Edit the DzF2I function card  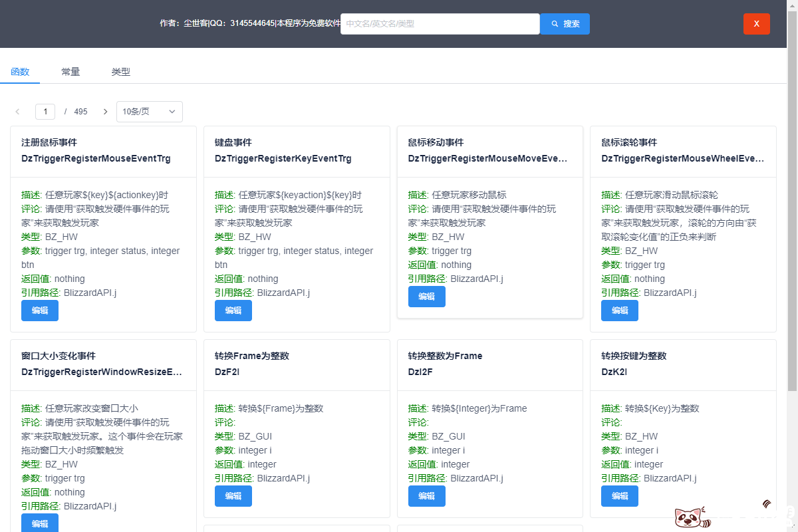(233, 496)
